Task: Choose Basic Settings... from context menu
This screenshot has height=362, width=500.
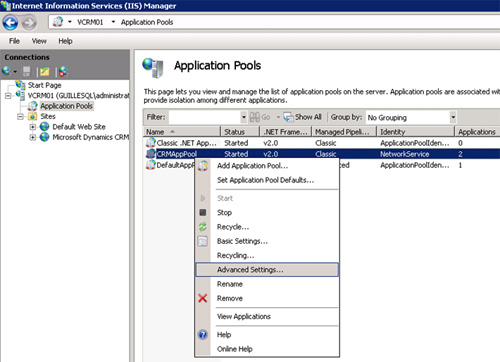Action: pos(267,241)
